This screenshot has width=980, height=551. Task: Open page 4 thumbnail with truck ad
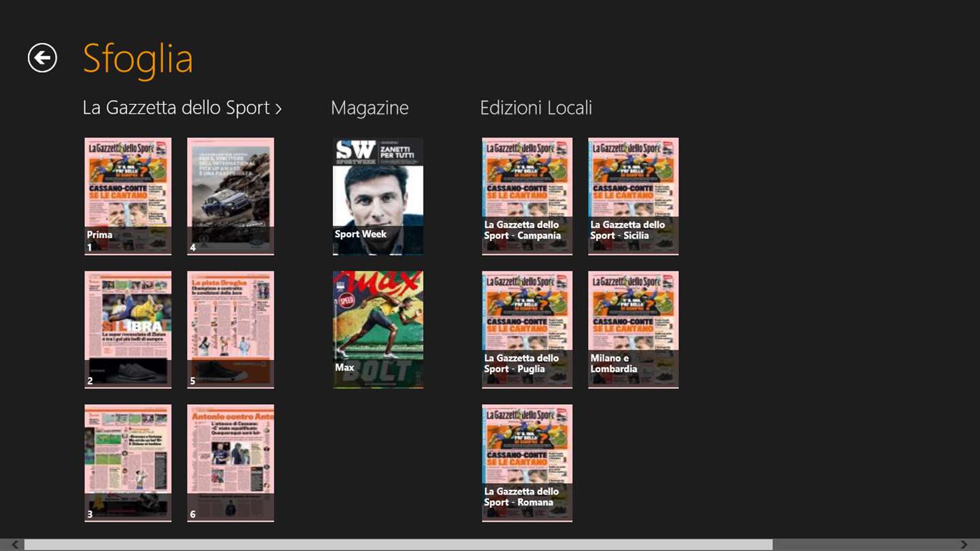tap(231, 196)
